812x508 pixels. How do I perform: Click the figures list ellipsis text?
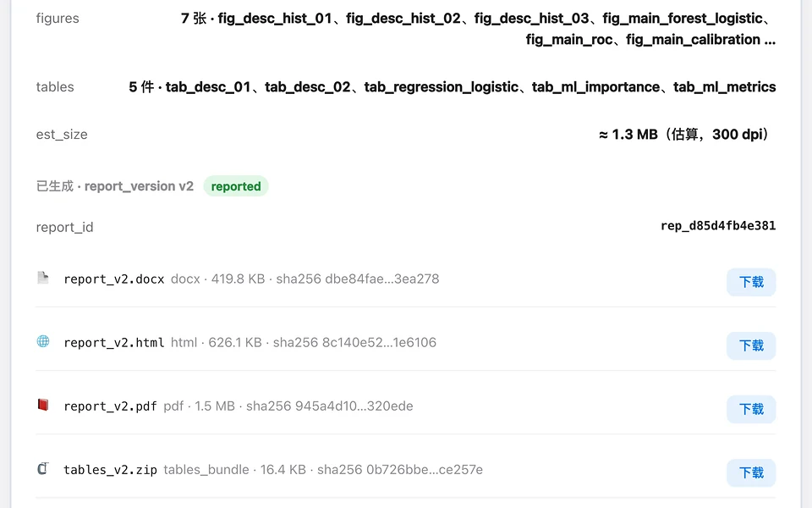tap(770, 40)
